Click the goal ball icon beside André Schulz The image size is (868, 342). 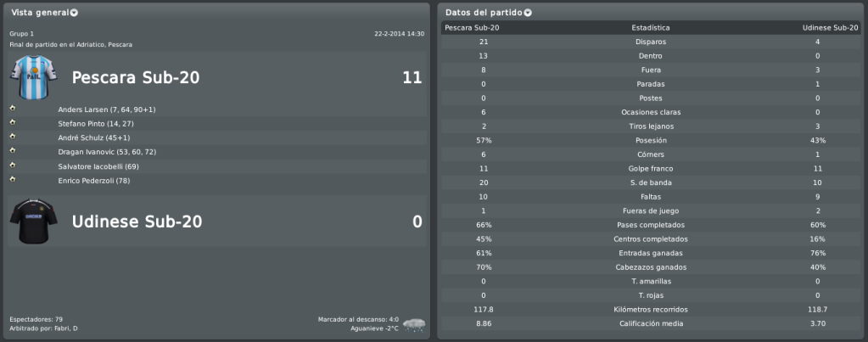[12, 136]
